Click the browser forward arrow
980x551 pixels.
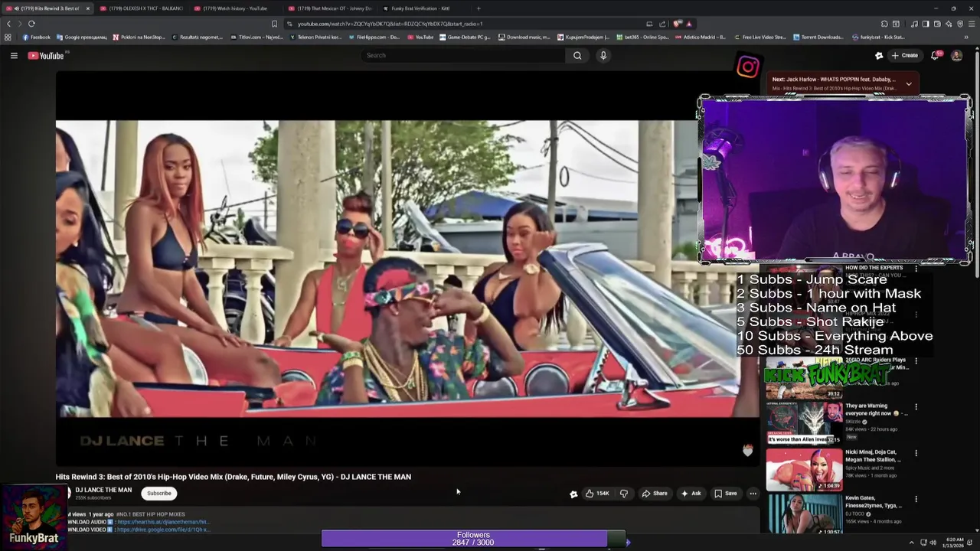pyautogui.click(x=20, y=24)
